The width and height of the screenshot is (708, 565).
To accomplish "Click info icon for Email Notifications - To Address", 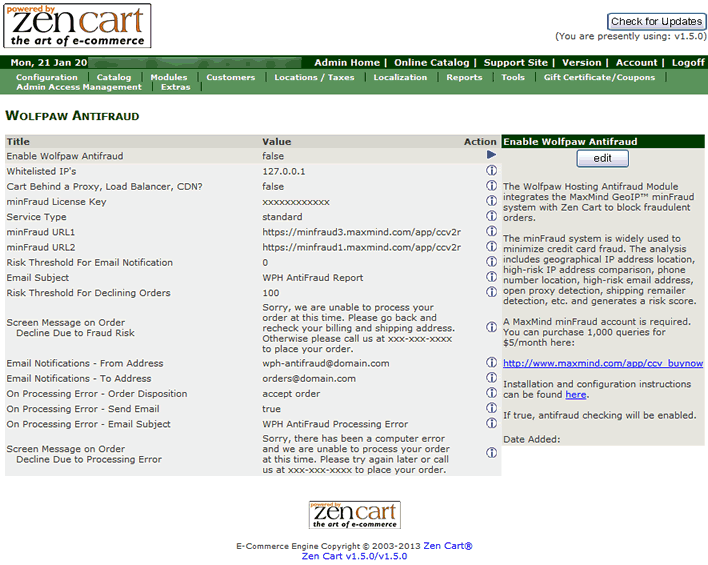I will pyautogui.click(x=491, y=378).
